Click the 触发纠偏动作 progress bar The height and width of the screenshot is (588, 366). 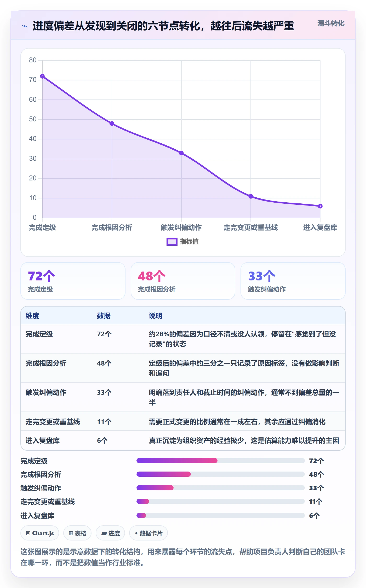click(220, 488)
